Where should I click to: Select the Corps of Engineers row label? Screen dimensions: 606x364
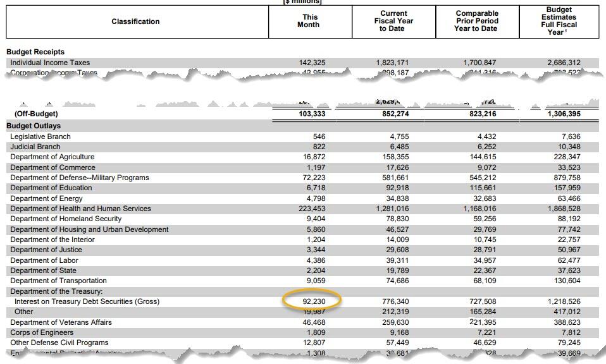pos(42,332)
